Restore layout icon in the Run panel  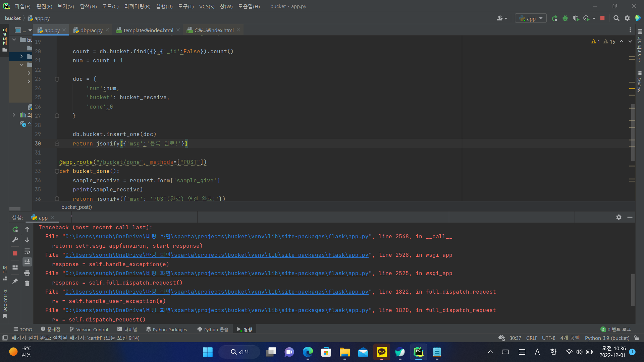[x=15, y=267]
